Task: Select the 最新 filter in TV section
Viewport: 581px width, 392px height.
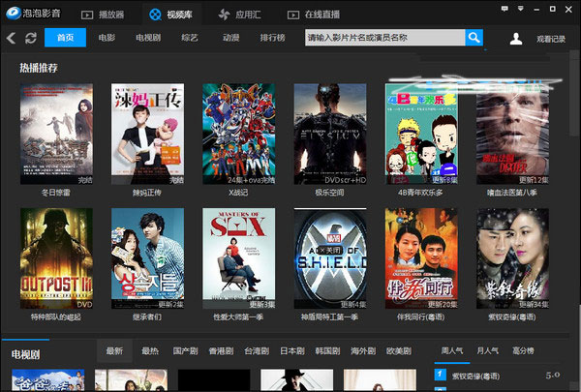Action: (114, 350)
